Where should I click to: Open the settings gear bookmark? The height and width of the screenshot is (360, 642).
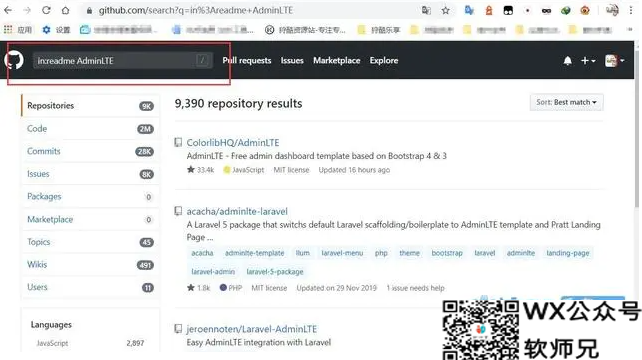point(57,29)
